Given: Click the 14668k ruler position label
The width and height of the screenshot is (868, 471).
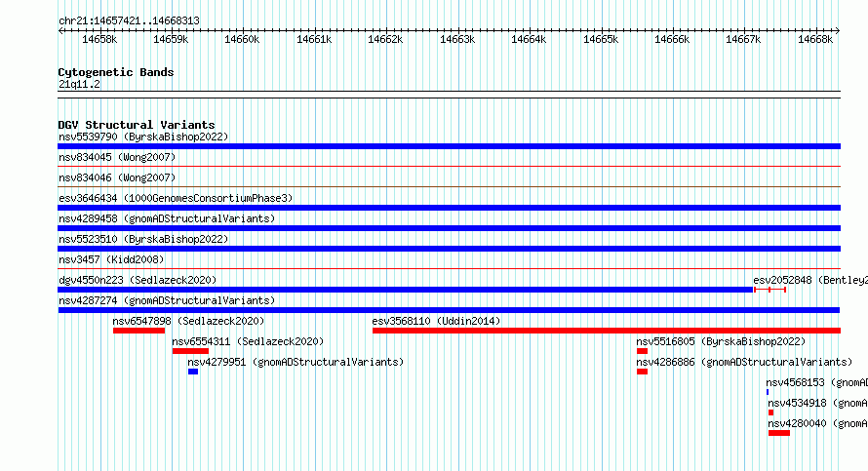Looking at the screenshot, I should [x=815, y=39].
